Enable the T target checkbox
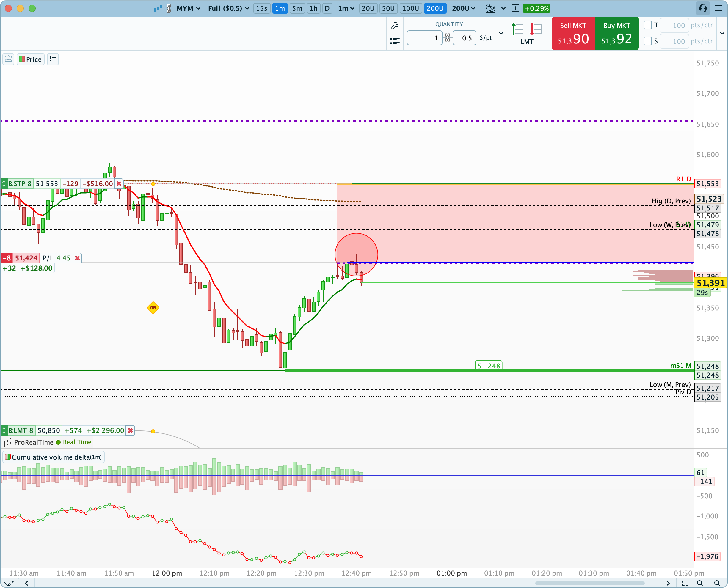Image resolution: width=728 pixels, height=588 pixels. pyautogui.click(x=647, y=25)
